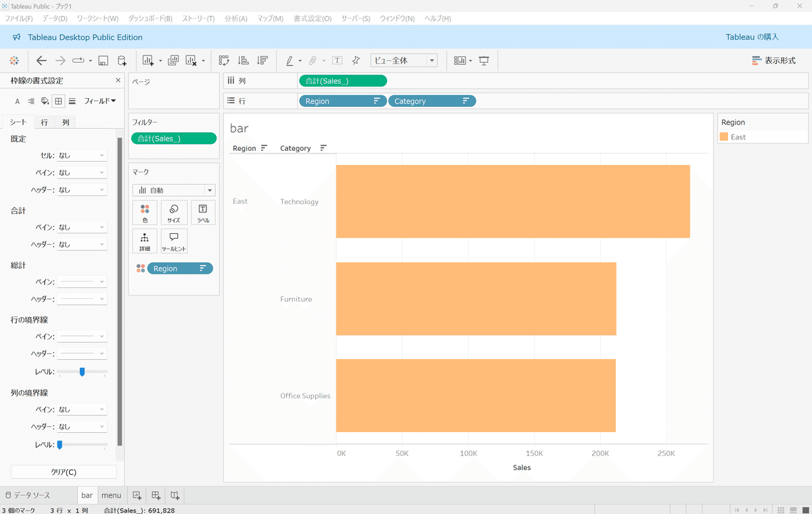
Task: Open the 列の境界線 ヘッダー dropdown
Action: [x=82, y=427]
